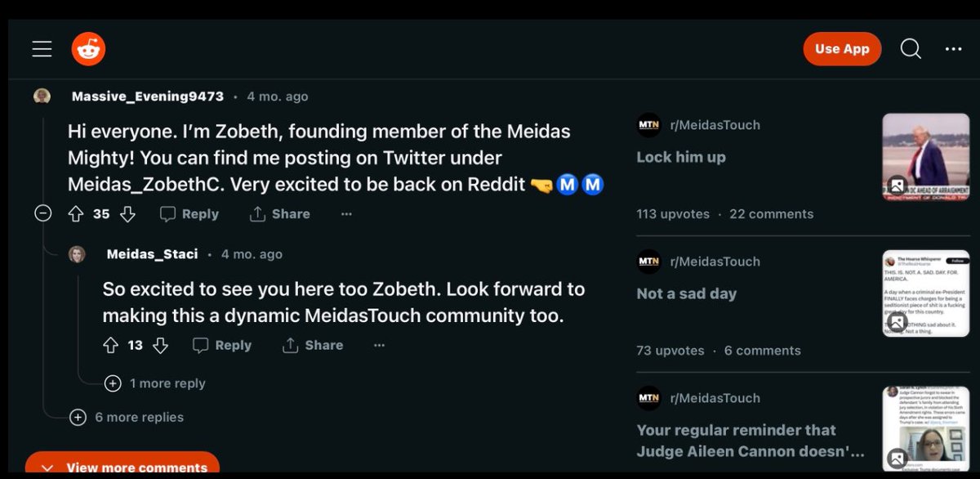Downvote Massive_Evening9473's comment
This screenshot has height=479, width=980.
pyautogui.click(x=127, y=214)
